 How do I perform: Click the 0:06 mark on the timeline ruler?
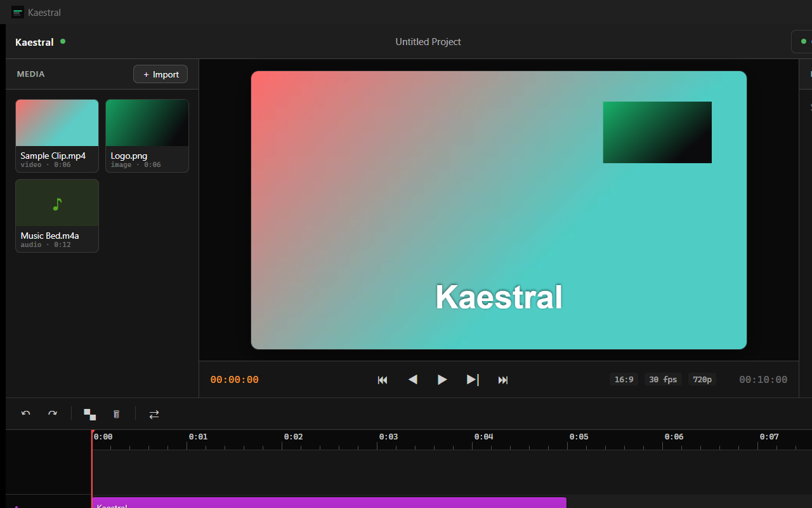674,437
